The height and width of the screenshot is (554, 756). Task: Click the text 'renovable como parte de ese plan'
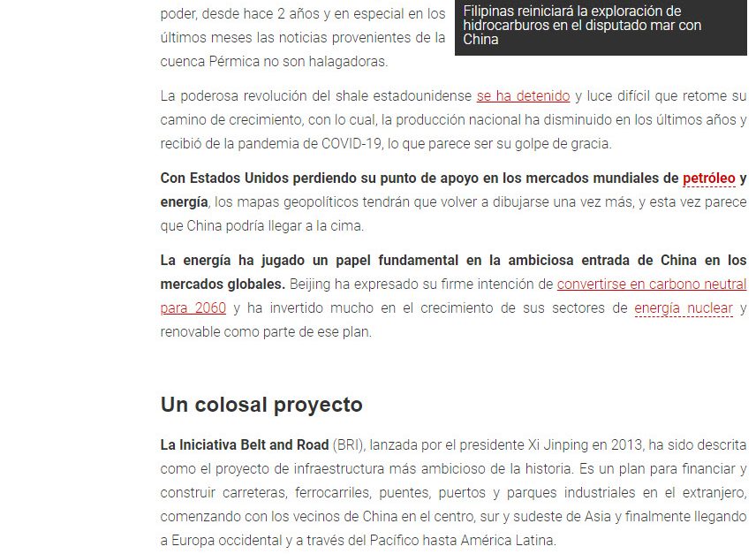coord(265,332)
